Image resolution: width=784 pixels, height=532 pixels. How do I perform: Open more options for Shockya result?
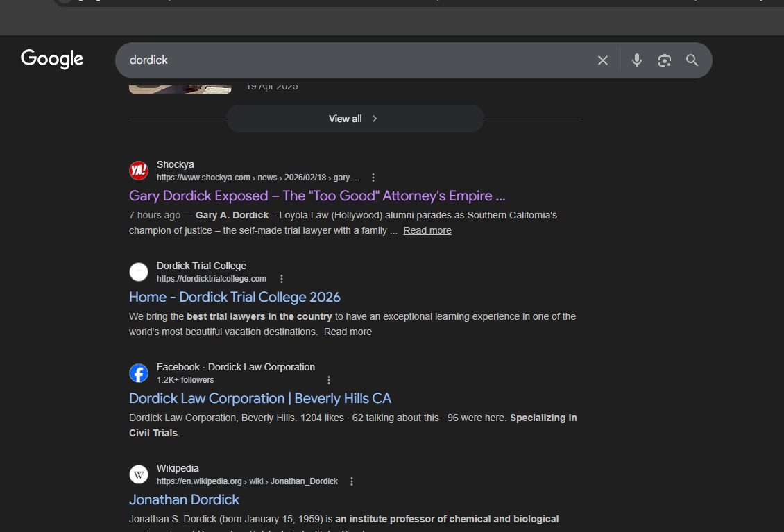point(373,178)
